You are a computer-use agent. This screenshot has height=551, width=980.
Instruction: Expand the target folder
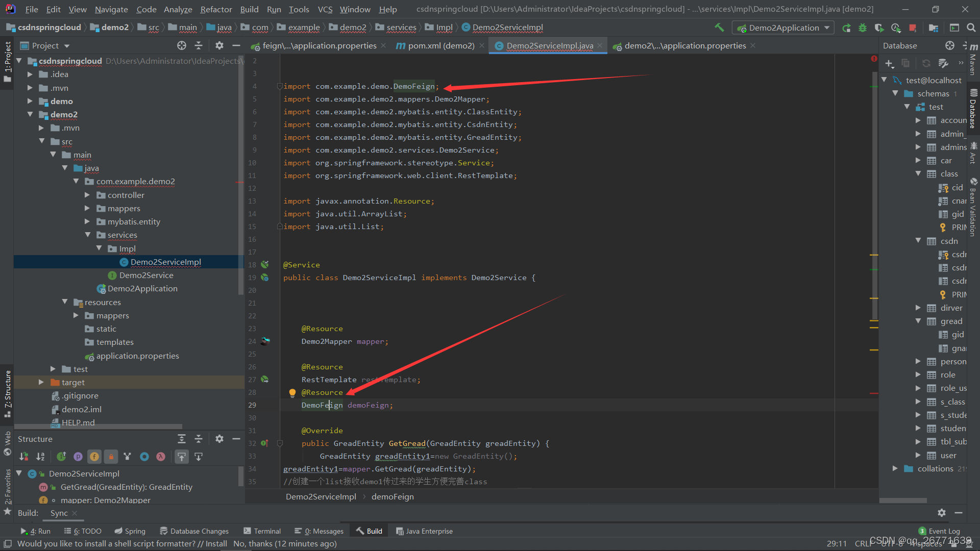coord(41,382)
